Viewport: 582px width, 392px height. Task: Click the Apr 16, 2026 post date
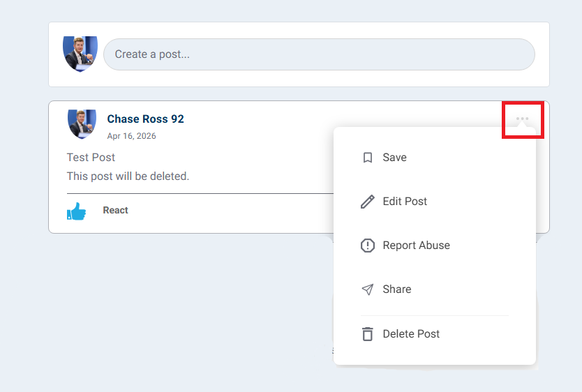tap(131, 136)
